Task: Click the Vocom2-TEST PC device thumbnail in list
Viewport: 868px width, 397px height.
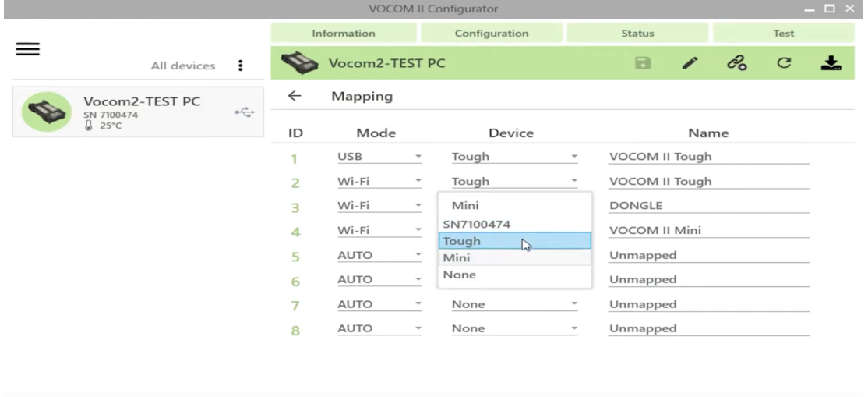Action: coord(47,112)
